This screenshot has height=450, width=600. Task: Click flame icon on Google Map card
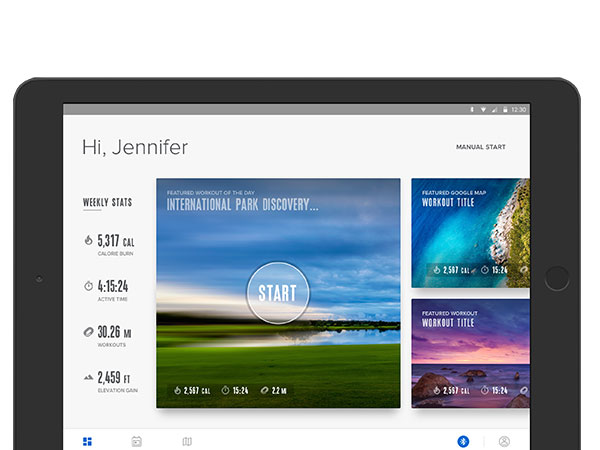[437, 270]
